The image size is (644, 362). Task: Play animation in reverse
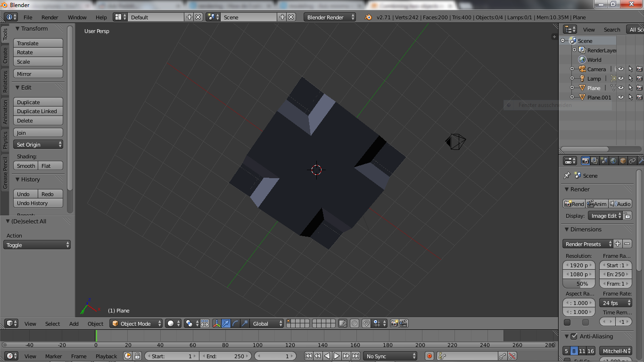tap(327, 356)
